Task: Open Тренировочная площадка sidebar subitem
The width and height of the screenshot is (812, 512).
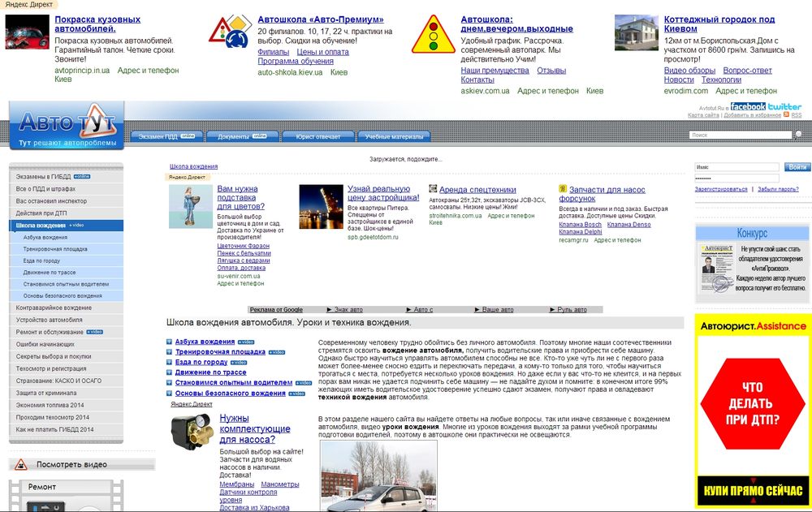Action: point(67,249)
